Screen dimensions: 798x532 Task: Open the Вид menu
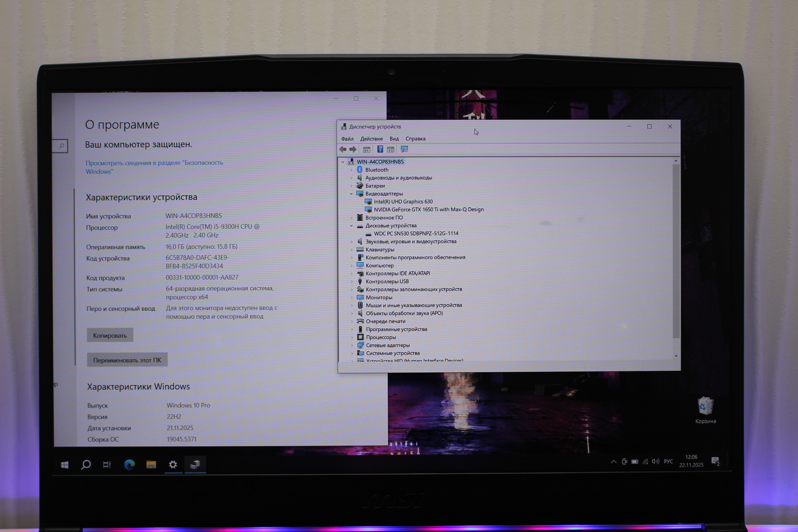(x=394, y=139)
